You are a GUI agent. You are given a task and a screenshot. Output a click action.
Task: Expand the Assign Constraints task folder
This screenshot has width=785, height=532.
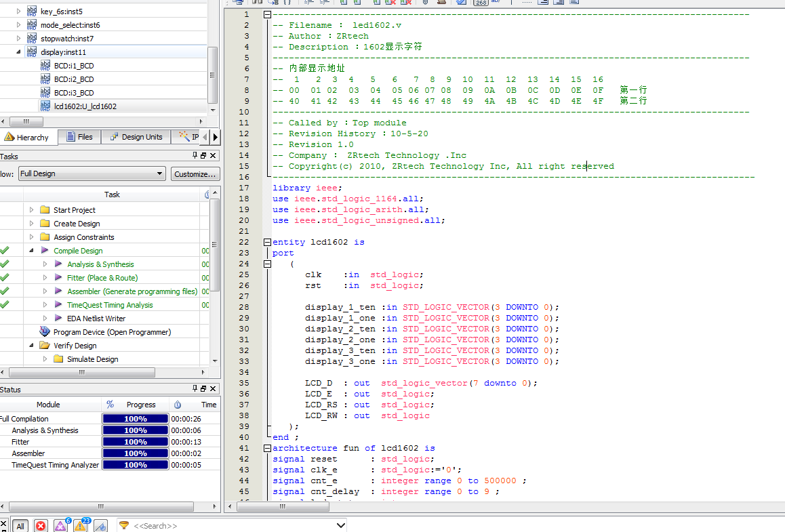coord(32,237)
